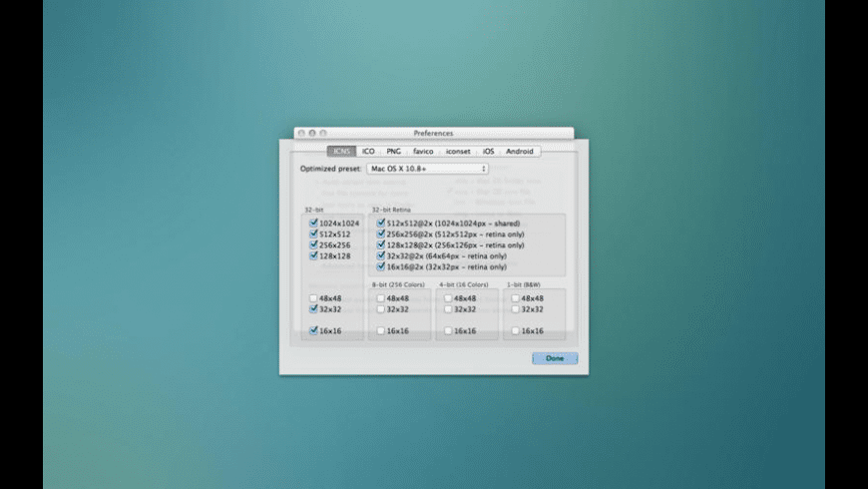The image size is (868, 489).
Task: Switch to the ICNS tab
Action: [341, 151]
